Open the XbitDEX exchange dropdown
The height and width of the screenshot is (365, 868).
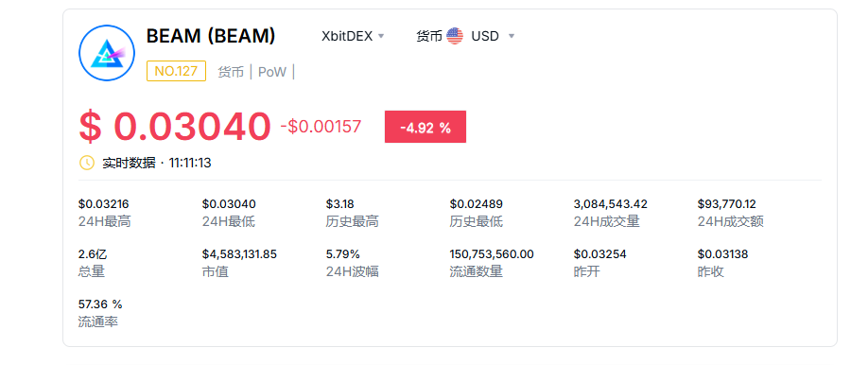tap(353, 36)
